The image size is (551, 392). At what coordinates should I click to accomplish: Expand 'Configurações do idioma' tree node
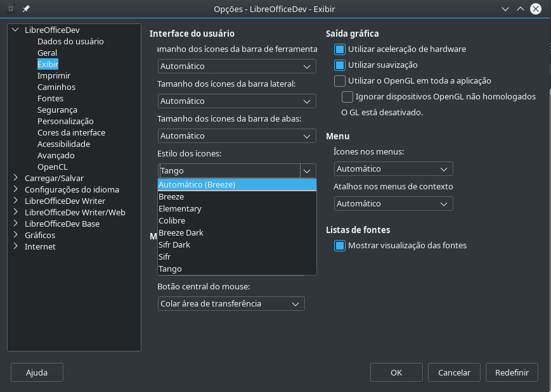tap(15, 189)
